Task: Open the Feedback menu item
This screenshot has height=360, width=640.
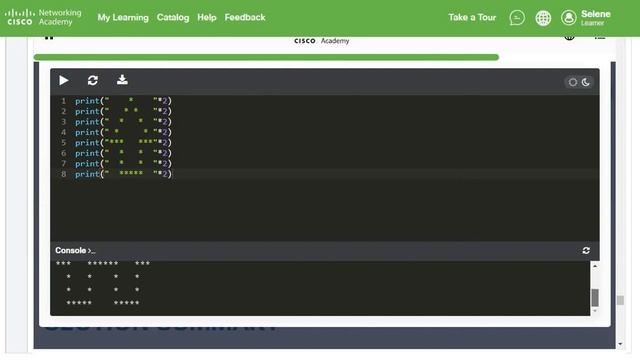Action: (x=245, y=18)
